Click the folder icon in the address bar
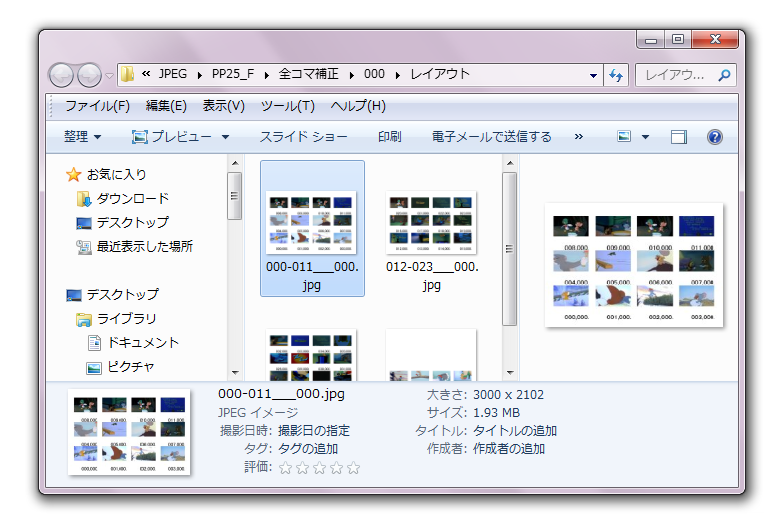Viewport: 780px width, 525px height. [x=127, y=74]
